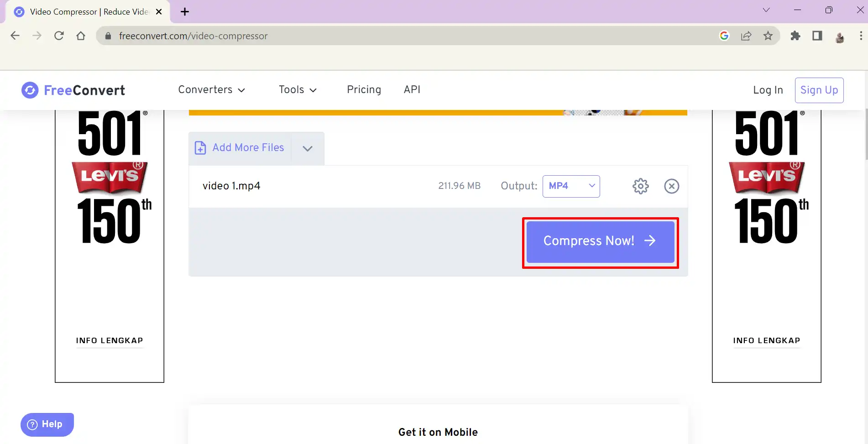This screenshot has width=868, height=444.
Task: Click Add More Files button
Action: coord(240,148)
